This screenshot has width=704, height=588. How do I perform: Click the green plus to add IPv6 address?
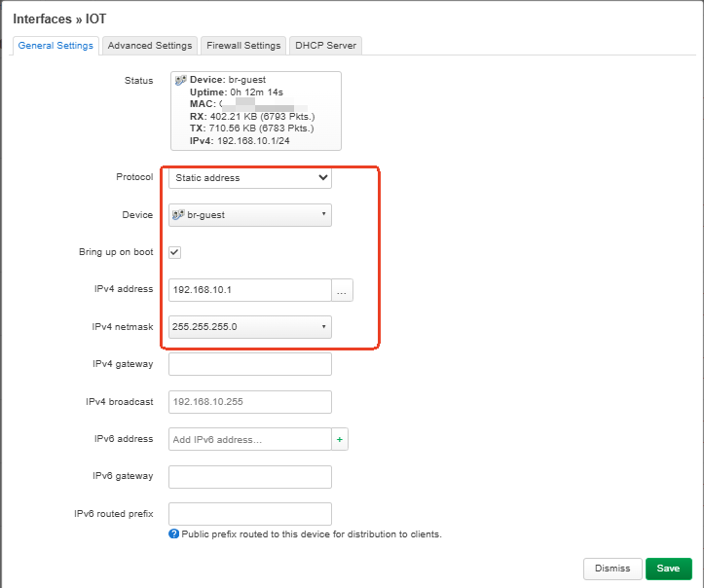[340, 439]
